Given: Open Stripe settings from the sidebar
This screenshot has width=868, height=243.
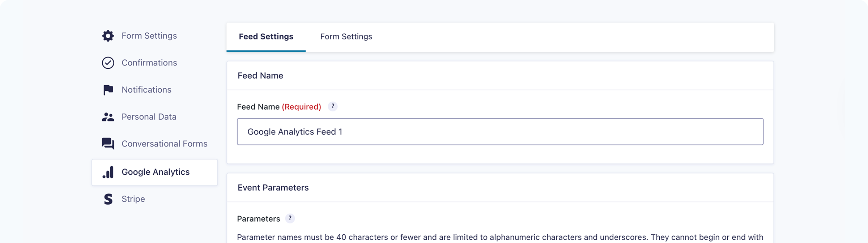Looking at the screenshot, I should pos(133,199).
